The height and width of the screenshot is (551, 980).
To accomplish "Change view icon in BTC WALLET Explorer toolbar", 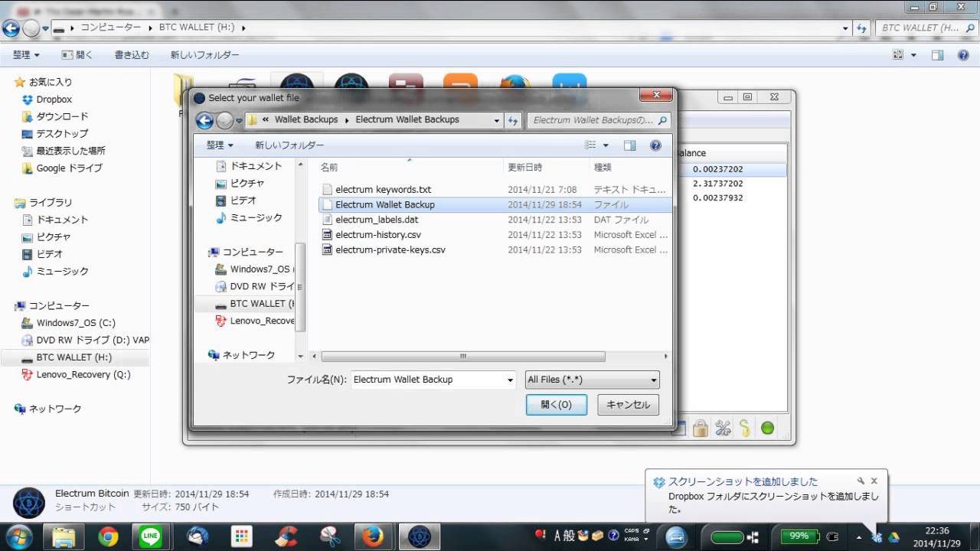I will pyautogui.click(x=899, y=55).
